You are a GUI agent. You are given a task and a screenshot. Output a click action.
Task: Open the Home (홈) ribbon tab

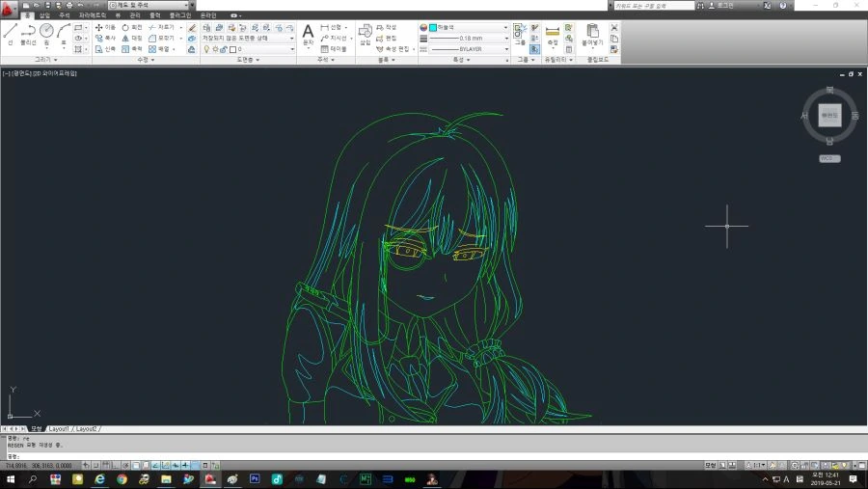27,15
